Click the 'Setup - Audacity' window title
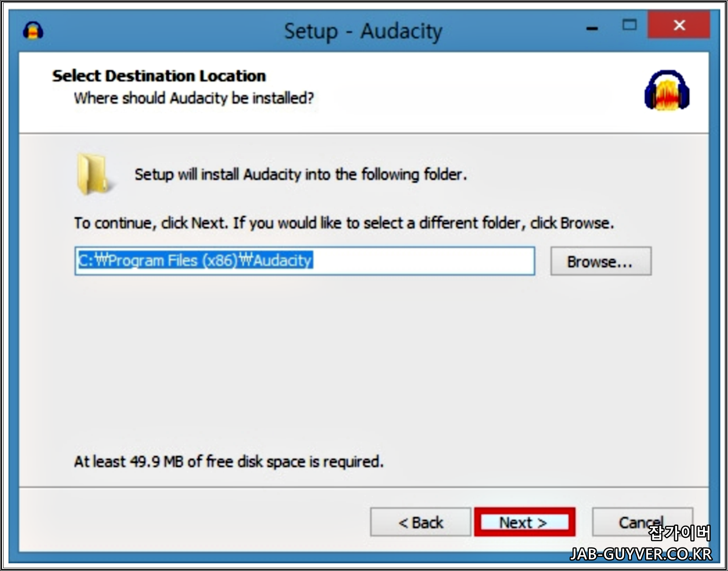728x571 pixels. [363, 32]
